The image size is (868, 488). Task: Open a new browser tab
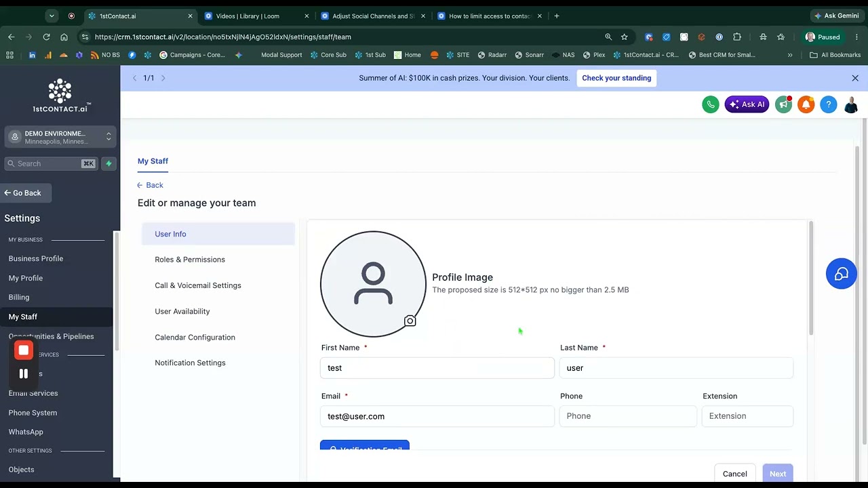pyautogui.click(x=557, y=16)
